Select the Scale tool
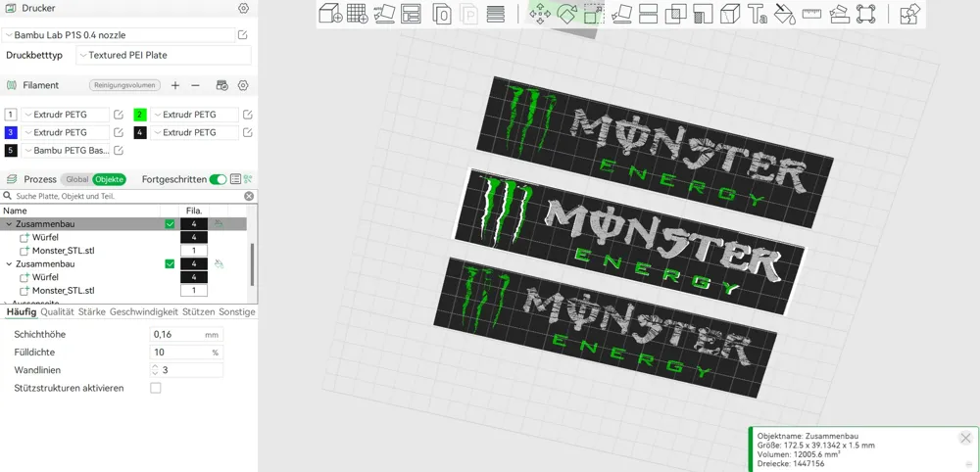Screen dimensions: 980x472 coord(593,13)
